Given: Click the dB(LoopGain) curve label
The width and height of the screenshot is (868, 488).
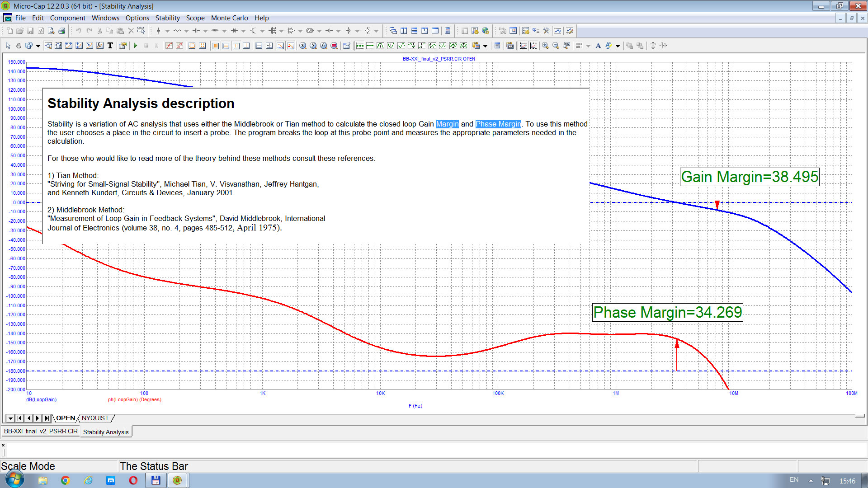Looking at the screenshot, I should pos(41,400).
